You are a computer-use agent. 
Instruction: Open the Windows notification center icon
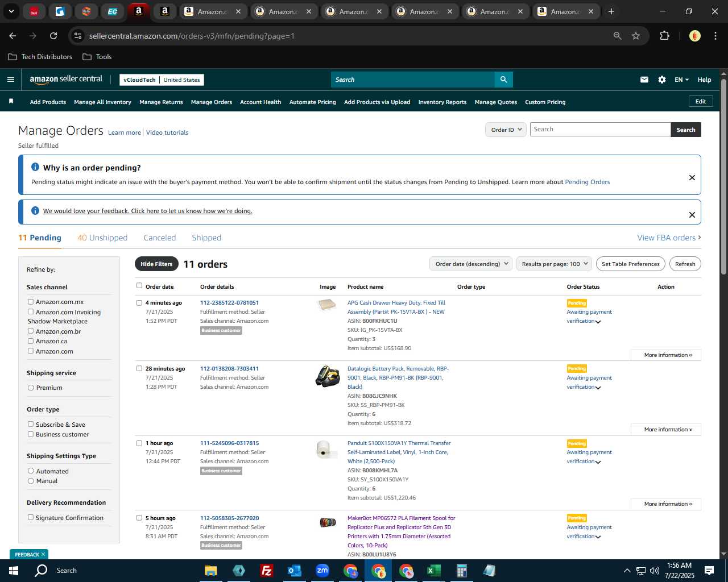[x=709, y=571]
